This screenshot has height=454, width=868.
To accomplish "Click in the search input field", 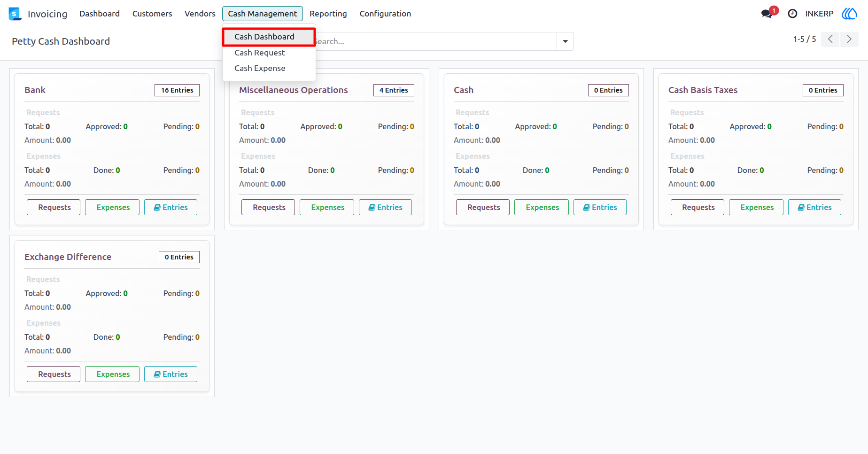I will click(436, 41).
